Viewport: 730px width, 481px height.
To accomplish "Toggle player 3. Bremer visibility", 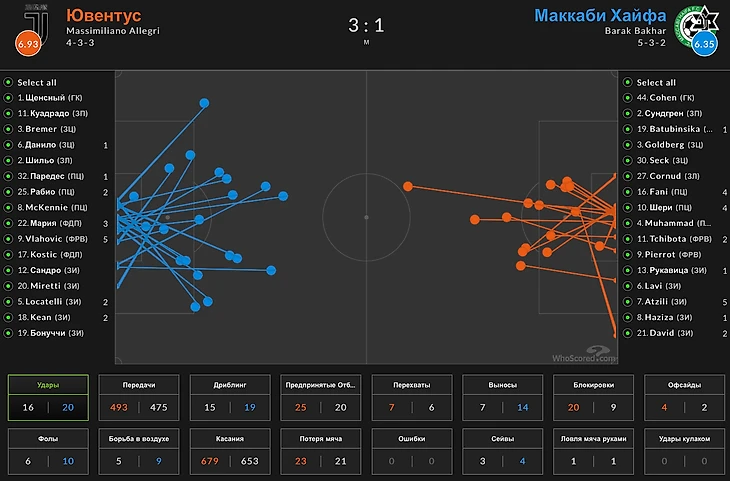I will click(x=8, y=129).
